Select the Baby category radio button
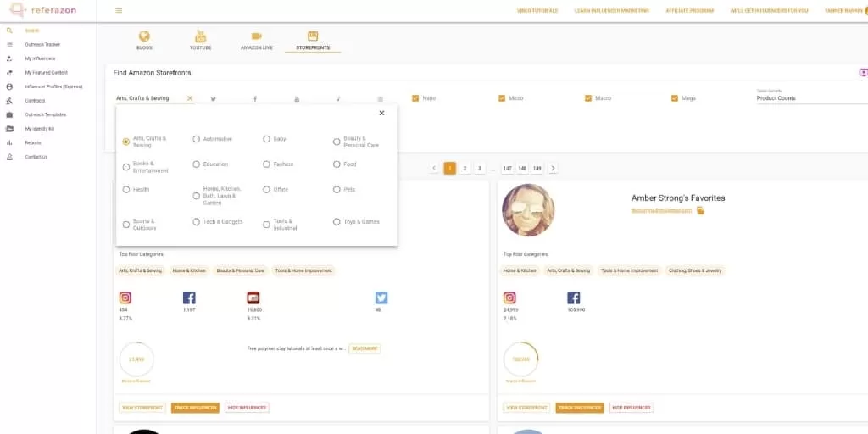The width and height of the screenshot is (868, 434). coord(266,139)
